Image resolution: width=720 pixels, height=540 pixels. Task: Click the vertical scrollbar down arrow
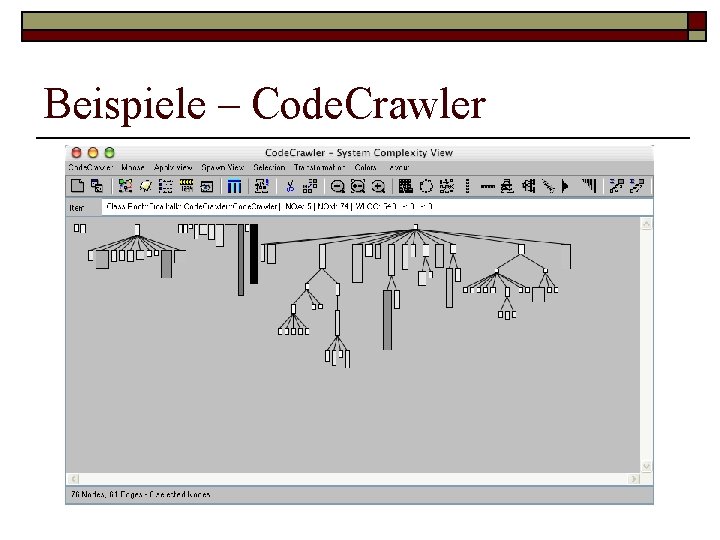click(646, 467)
